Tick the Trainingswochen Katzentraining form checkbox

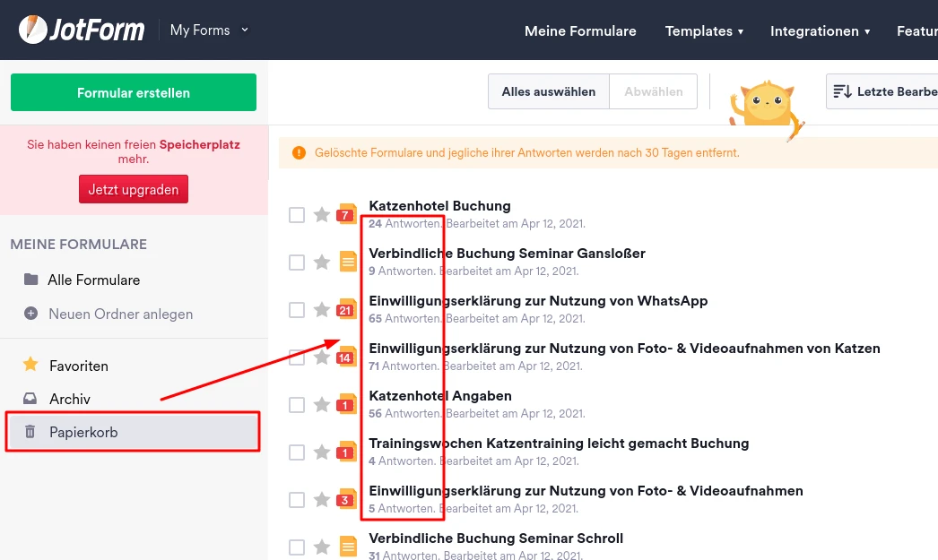(x=297, y=452)
